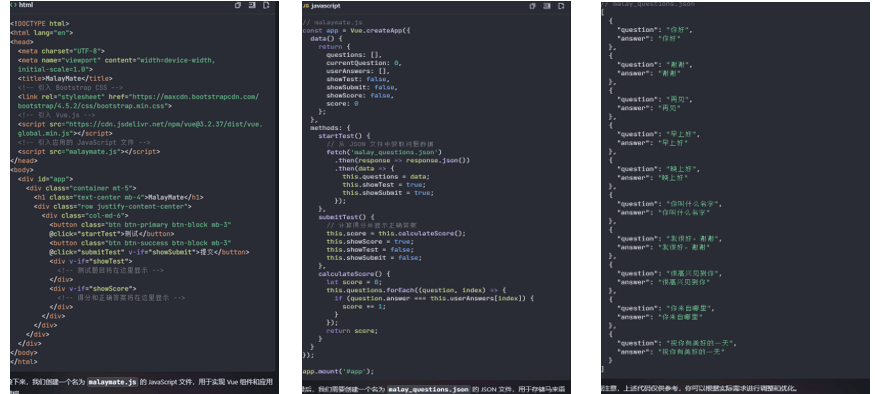Click the "question": "我很好，谢谢" line
The height and width of the screenshot is (394, 875).
coord(670,238)
